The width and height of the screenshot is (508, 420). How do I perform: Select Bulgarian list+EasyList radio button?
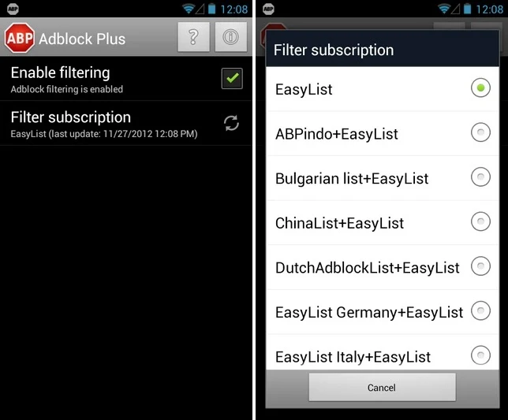click(x=480, y=177)
